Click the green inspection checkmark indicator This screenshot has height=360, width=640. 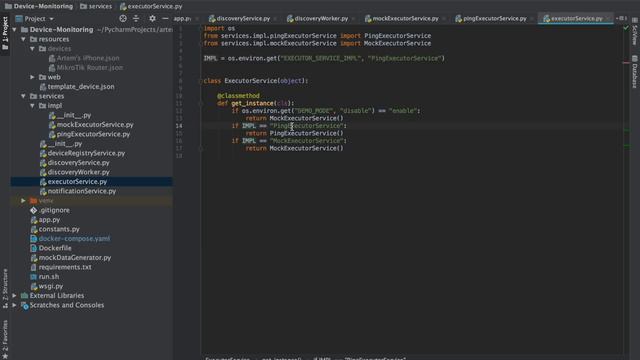[626, 28]
